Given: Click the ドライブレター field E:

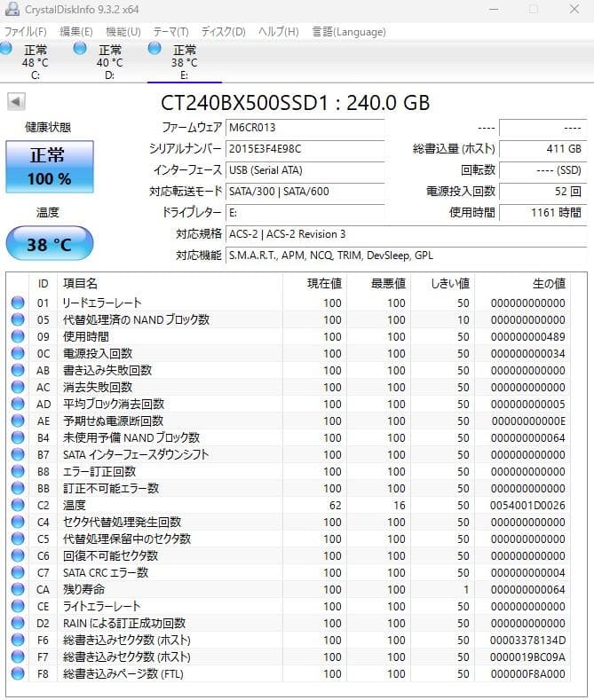Looking at the screenshot, I should pyautogui.click(x=305, y=213).
